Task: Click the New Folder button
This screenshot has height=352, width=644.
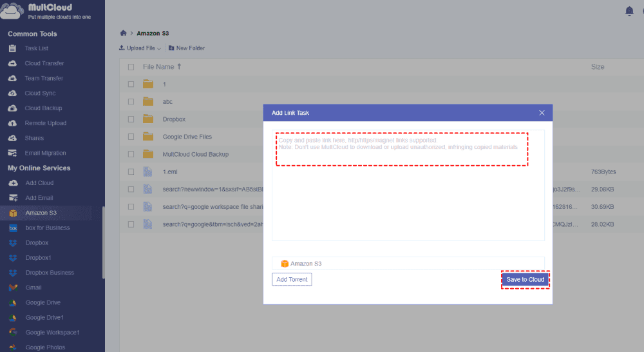Action: click(187, 48)
